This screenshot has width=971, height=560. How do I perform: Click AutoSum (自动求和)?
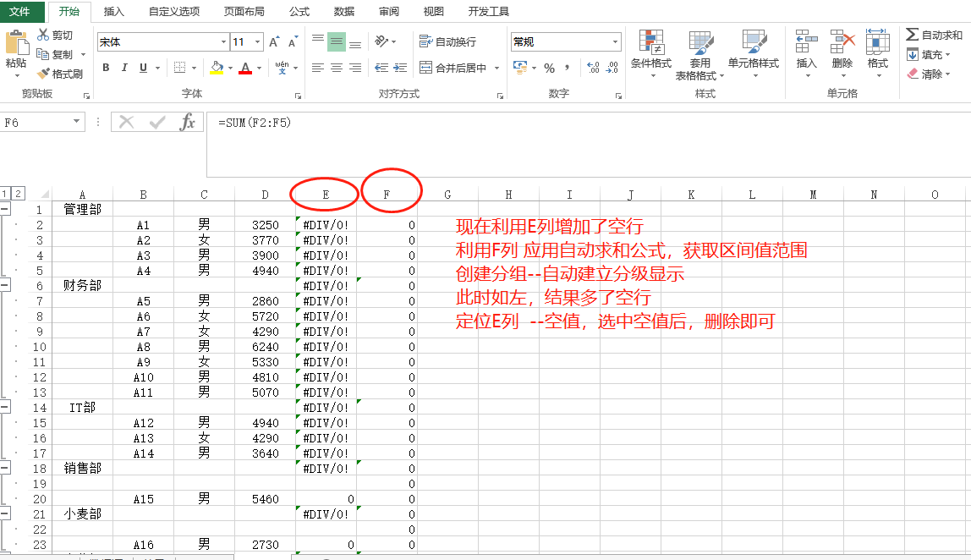click(935, 35)
